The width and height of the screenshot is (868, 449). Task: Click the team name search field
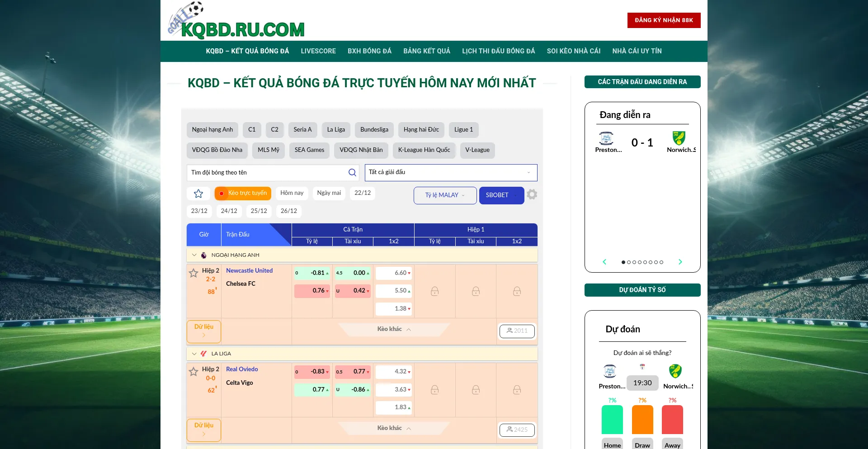(x=267, y=173)
